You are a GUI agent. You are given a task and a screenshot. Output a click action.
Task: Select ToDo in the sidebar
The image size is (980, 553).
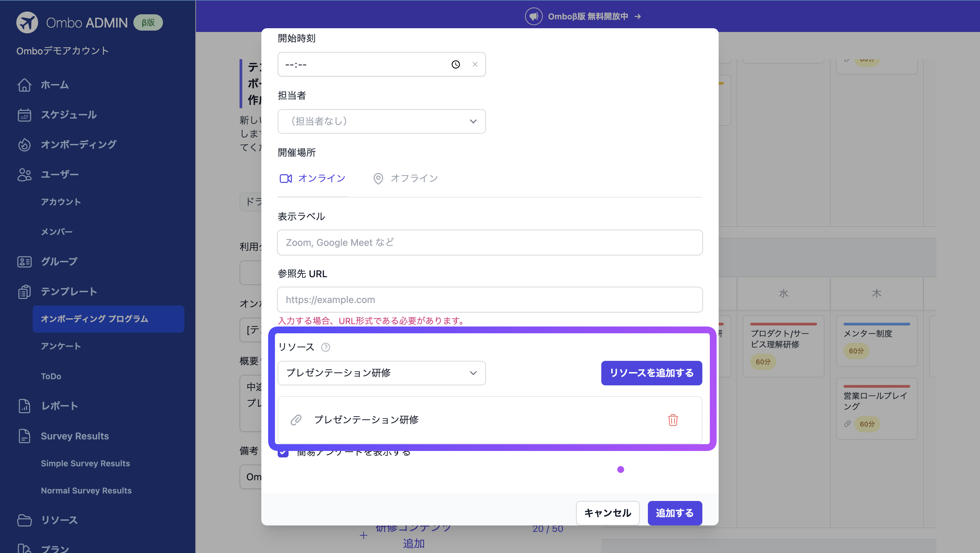click(51, 376)
